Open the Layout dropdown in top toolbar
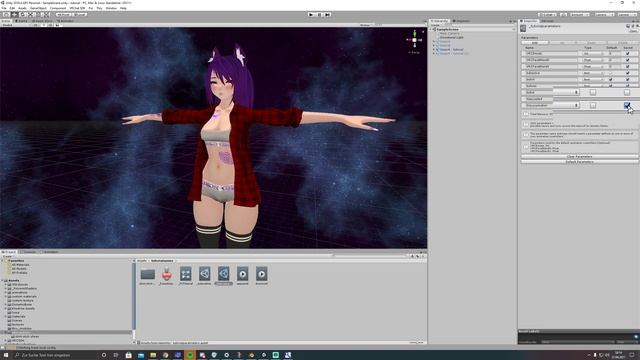 click(x=627, y=14)
